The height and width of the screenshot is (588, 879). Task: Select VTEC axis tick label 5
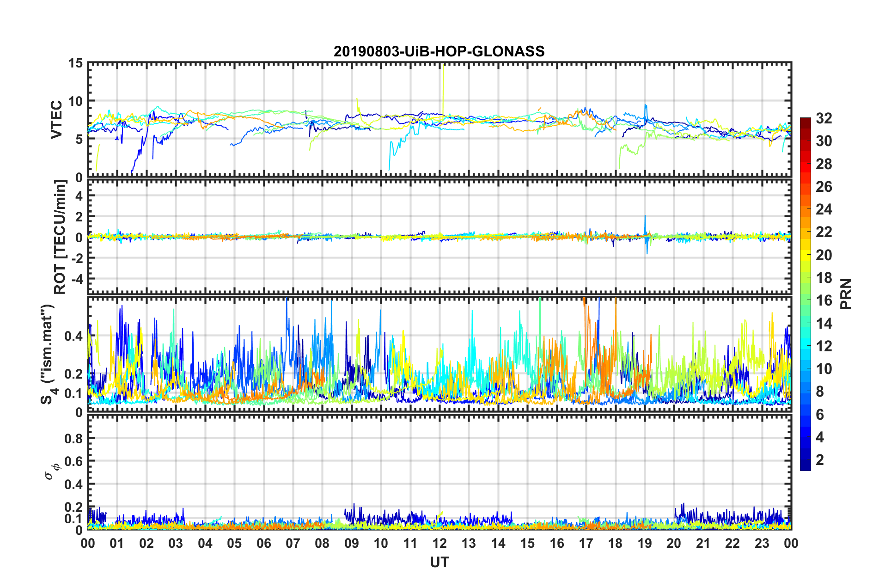point(79,140)
